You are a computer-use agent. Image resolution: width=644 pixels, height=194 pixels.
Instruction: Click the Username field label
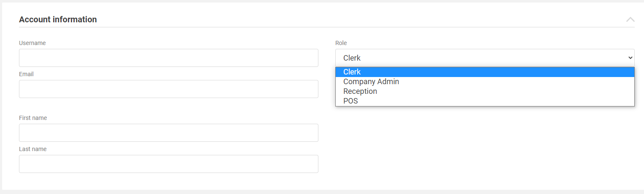click(32, 43)
